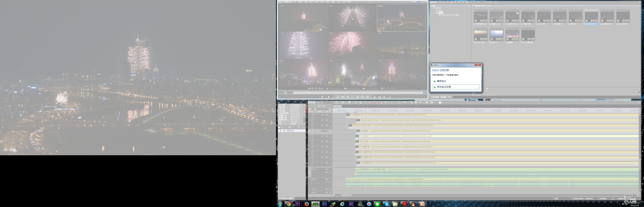Click the orange delete X in bin toolbar

click(482, 2)
